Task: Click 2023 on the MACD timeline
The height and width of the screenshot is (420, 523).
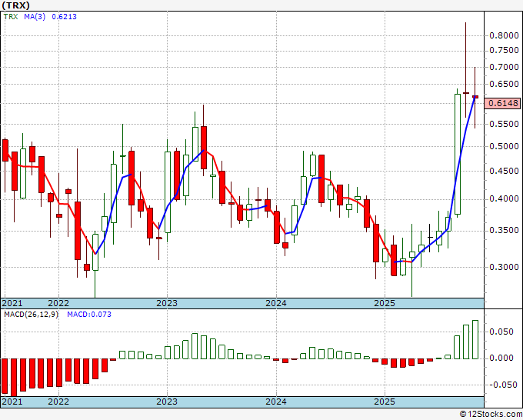Action: point(167,402)
